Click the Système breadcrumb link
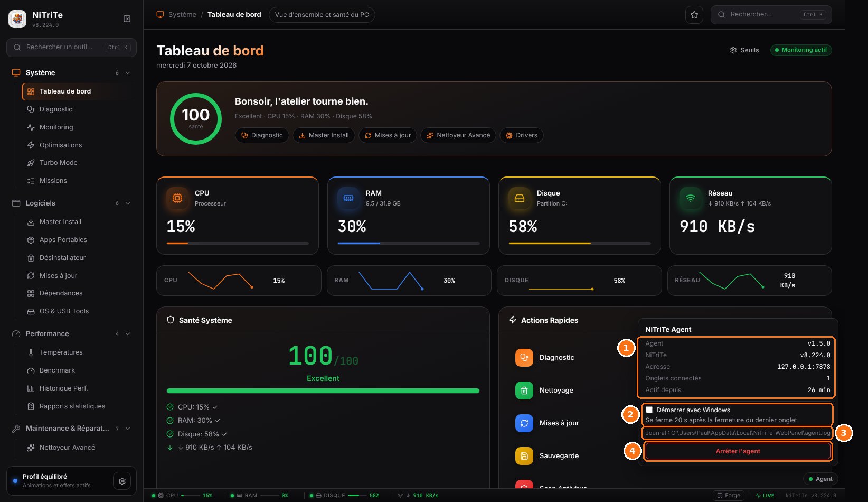This screenshot has width=868, height=502. [182, 15]
